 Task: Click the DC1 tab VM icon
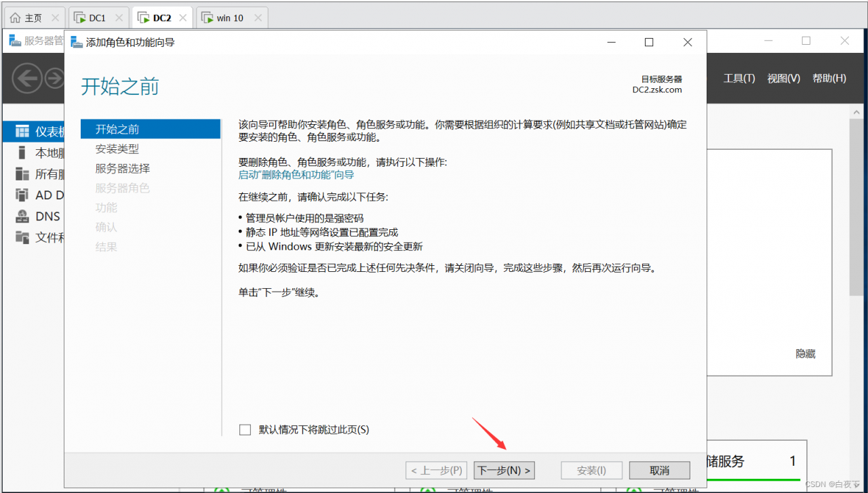coord(80,18)
